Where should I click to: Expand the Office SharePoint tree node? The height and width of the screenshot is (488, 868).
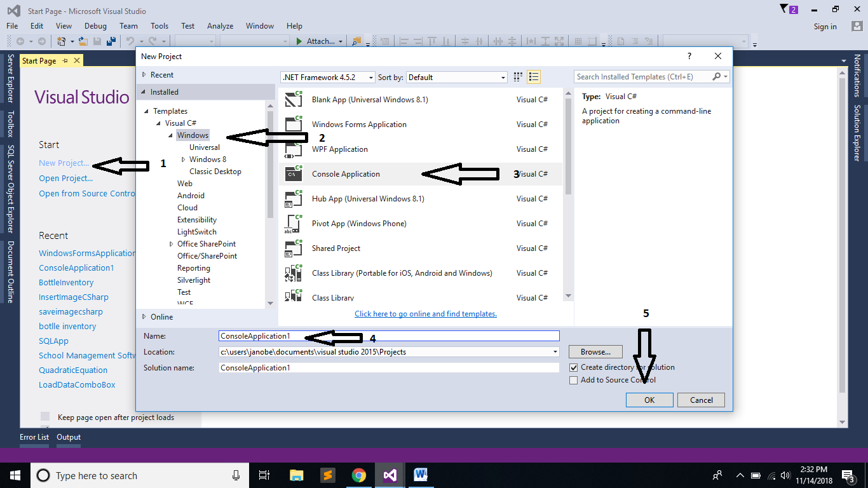click(x=172, y=244)
